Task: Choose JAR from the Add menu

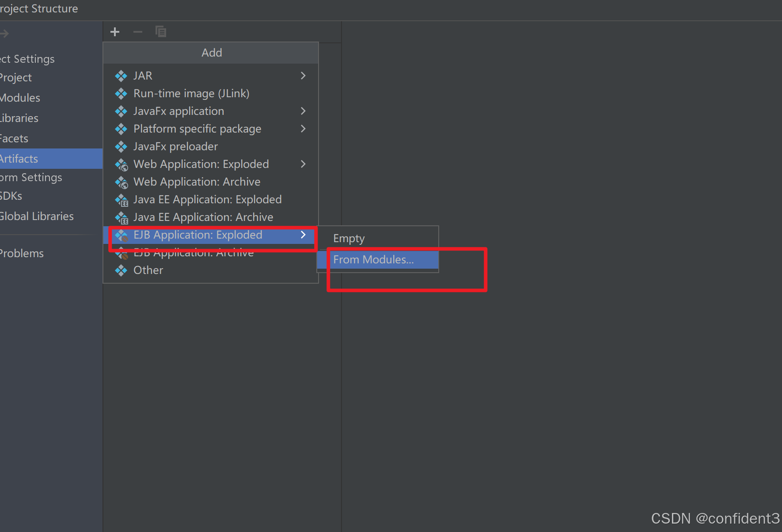Action: pos(211,76)
